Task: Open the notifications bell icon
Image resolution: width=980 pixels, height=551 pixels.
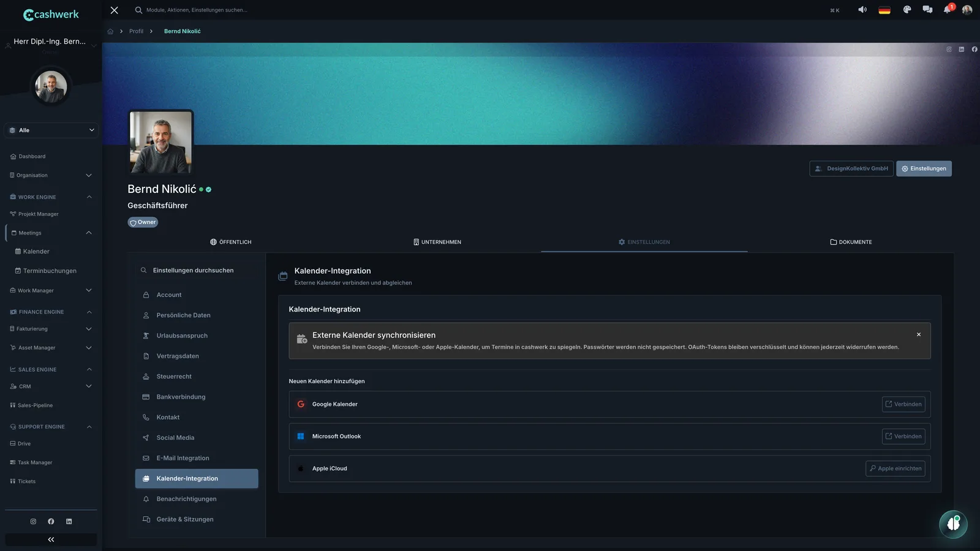Action: point(948,10)
